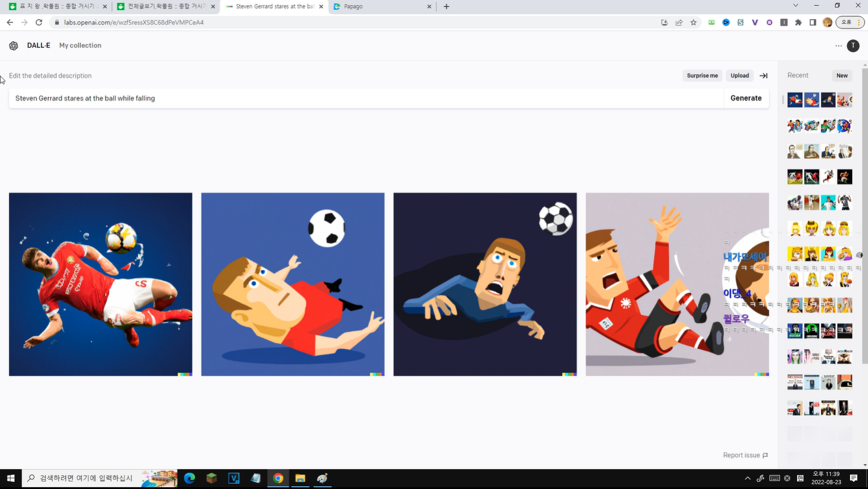
Task: Open the Chrome menu button labeled 오류
Action: (850, 22)
